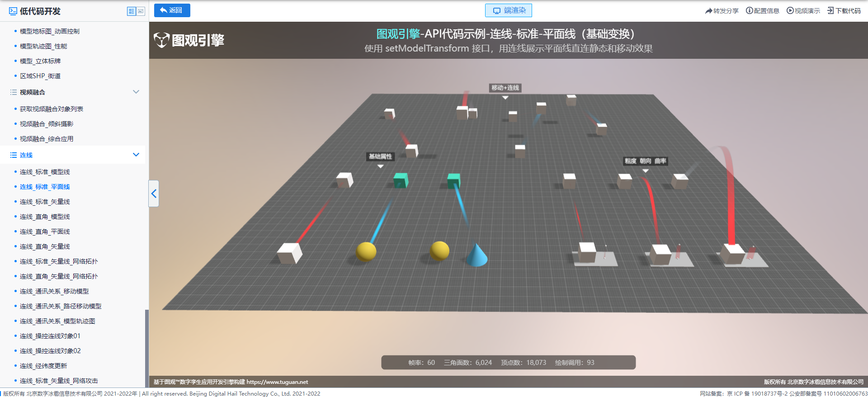Screen dimensions: 868x397
Task: Open 连线_通讯关系_移动模型 example
Action: coord(54,291)
